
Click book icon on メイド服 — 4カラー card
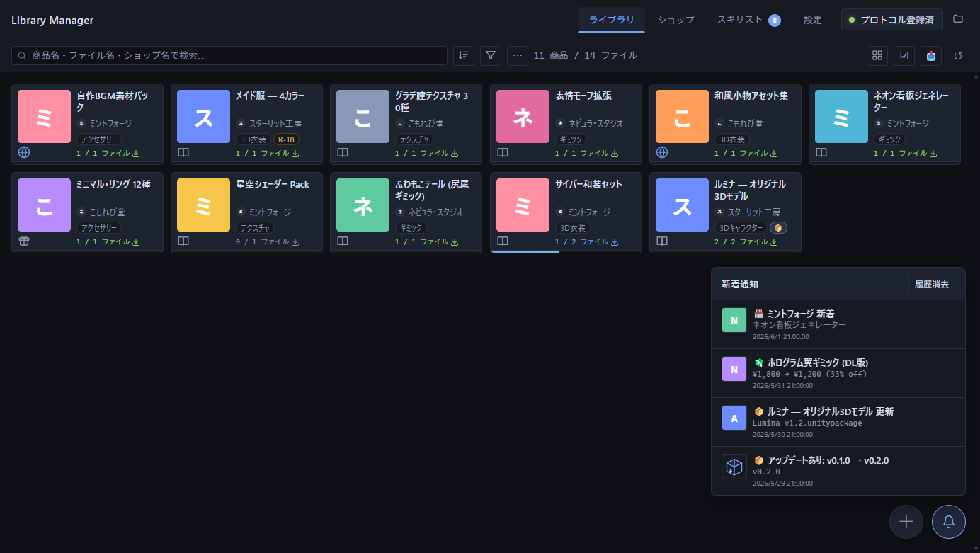(x=183, y=152)
